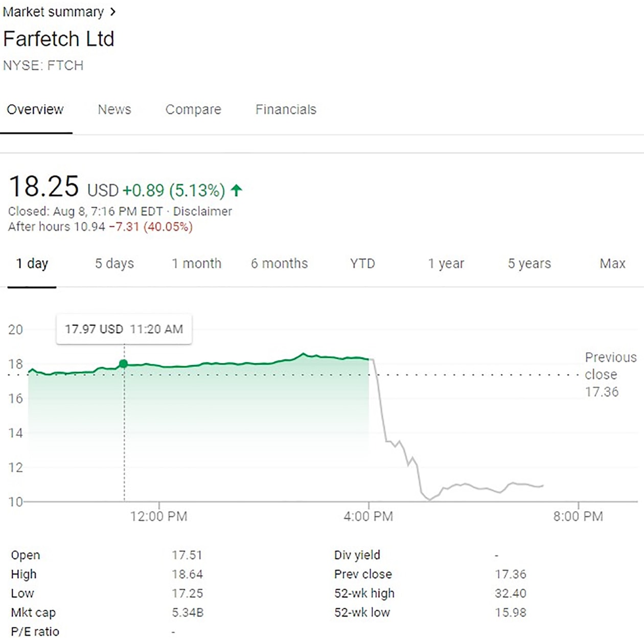This screenshot has height=644, width=644.
Task: Show the 1 month chart range
Action: pos(196,264)
